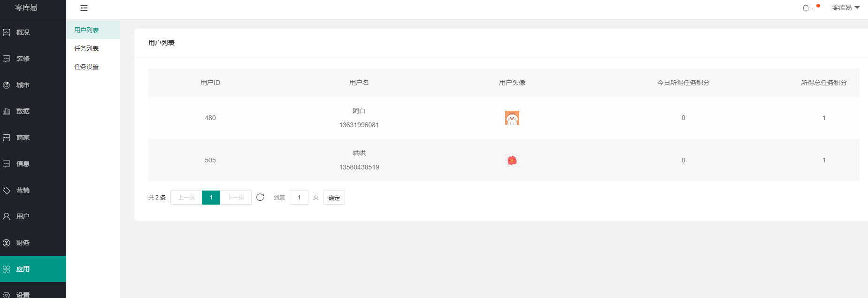Click the 所得总任务积分 column header

coord(824,83)
